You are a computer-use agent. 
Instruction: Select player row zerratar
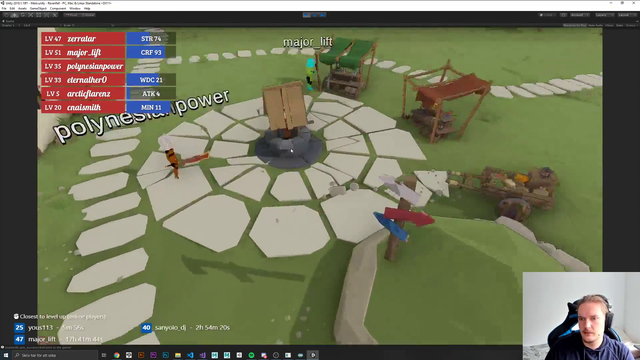click(83, 38)
